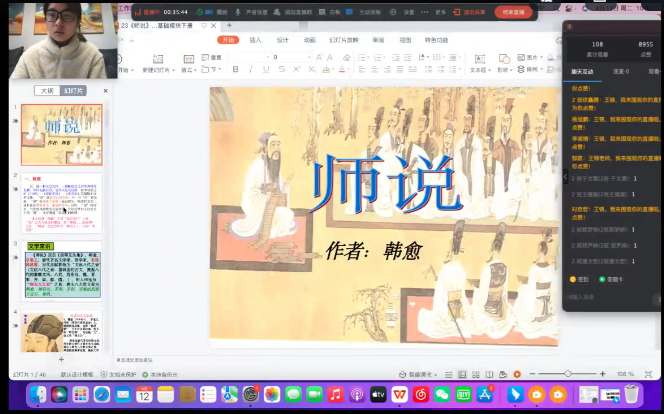Open the Animation (动画) ribbon tab
664x414 pixels.
coord(310,40)
